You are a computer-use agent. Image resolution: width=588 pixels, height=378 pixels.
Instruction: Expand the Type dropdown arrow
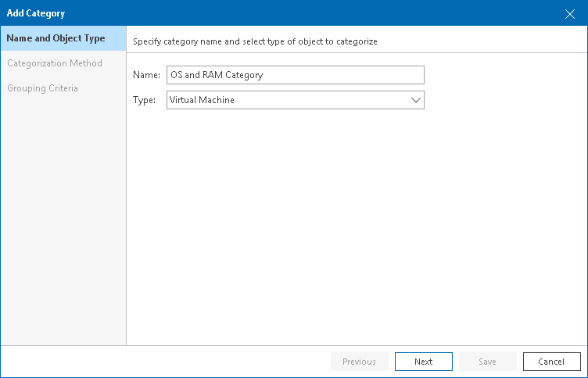[415, 100]
